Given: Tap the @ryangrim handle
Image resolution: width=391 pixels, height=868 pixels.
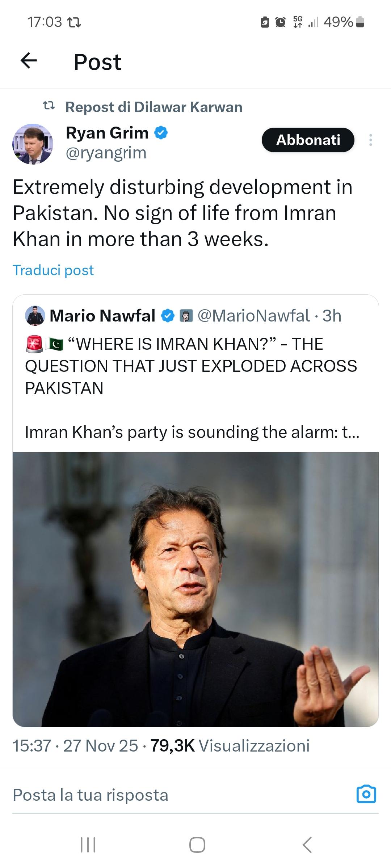Looking at the screenshot, I should 106,153.
